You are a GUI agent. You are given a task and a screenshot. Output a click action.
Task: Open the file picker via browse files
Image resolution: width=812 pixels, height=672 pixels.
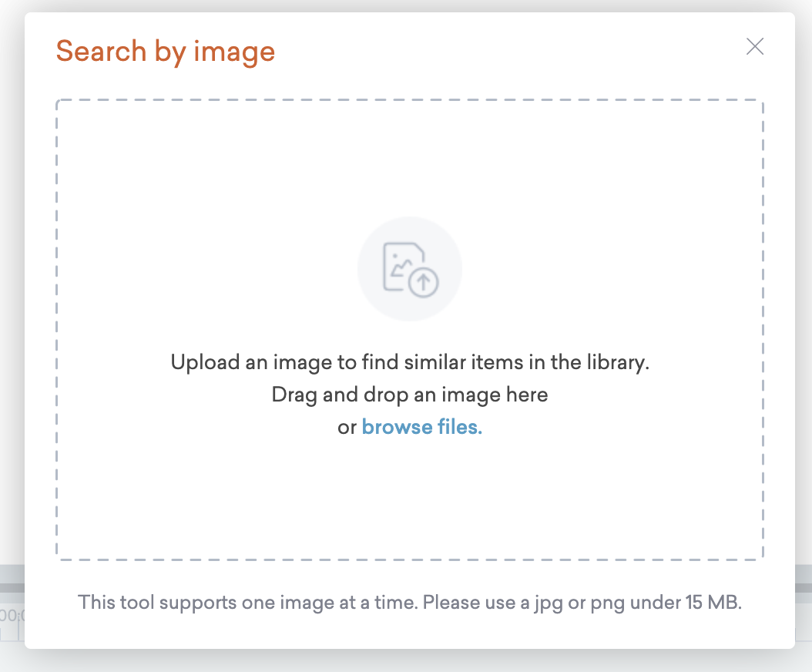[421, 426]
